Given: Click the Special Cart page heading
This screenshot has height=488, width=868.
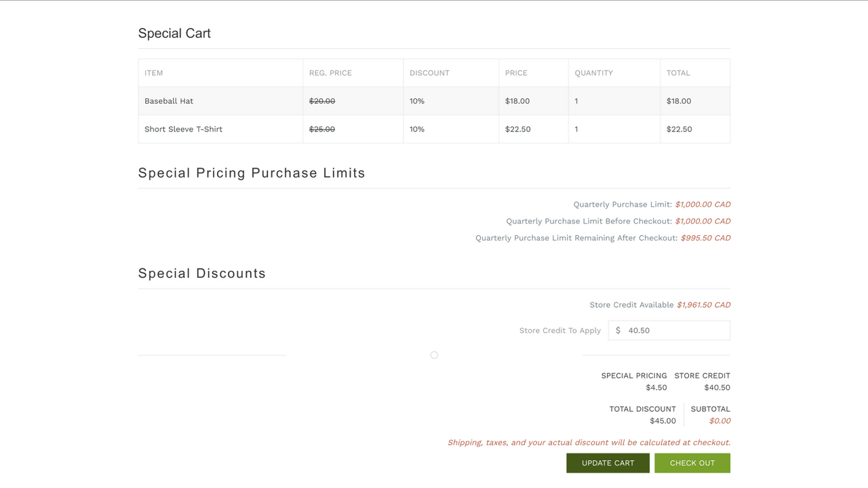Looking at the screenshot, I should click(174, 33).
